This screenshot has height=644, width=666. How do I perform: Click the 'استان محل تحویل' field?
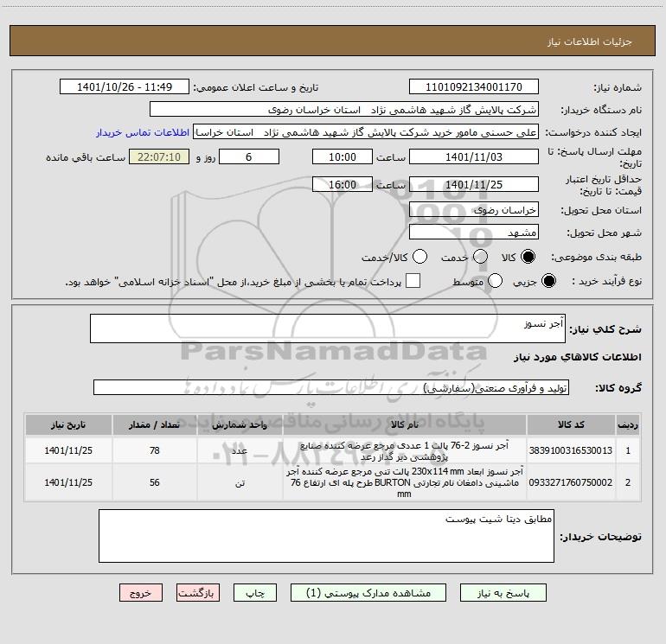[473, 210]
